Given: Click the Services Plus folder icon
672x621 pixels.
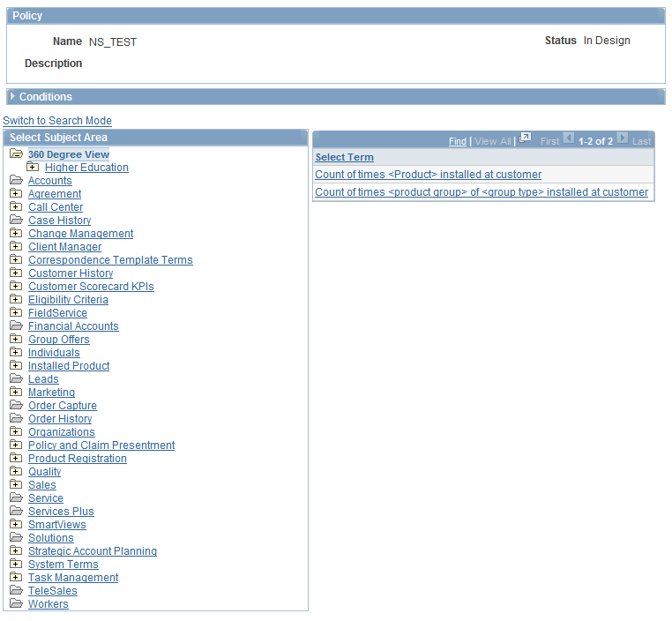Looking at the screenshot, I should (16, 511).
